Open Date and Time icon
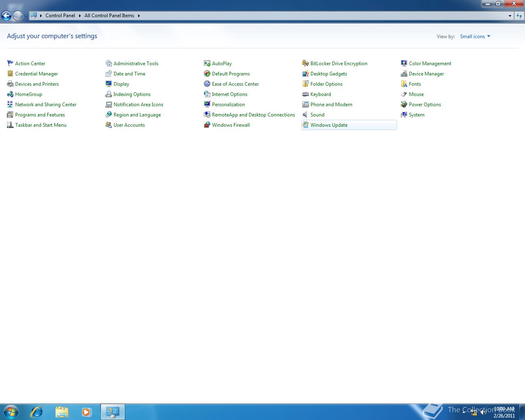Screen dimensions: 525x420 click(x=109, y=73)
